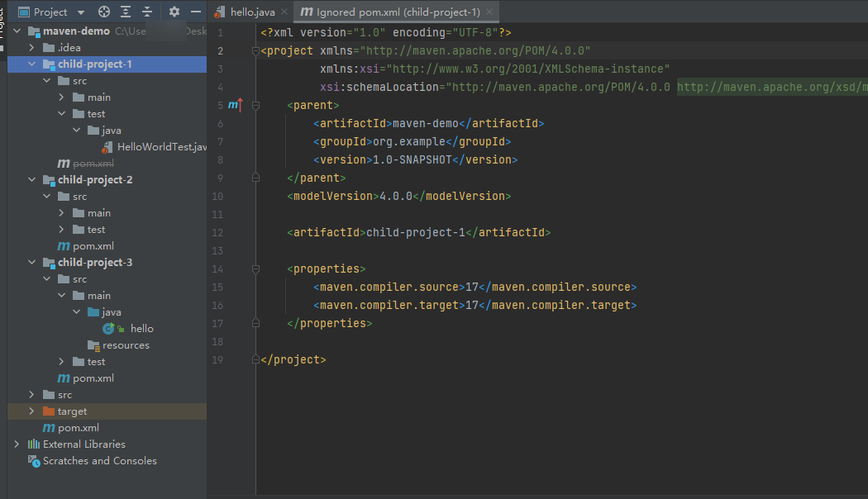Click child-project-1 in the artifactId line
This screenshot has width=868, height=499.
[x=415, y=232]
